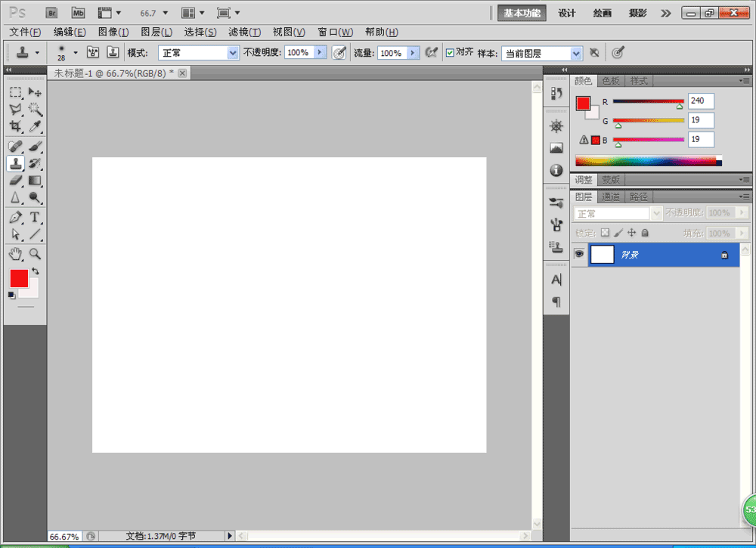Open the 滤镜(T) menu

(x=244, y=32)
